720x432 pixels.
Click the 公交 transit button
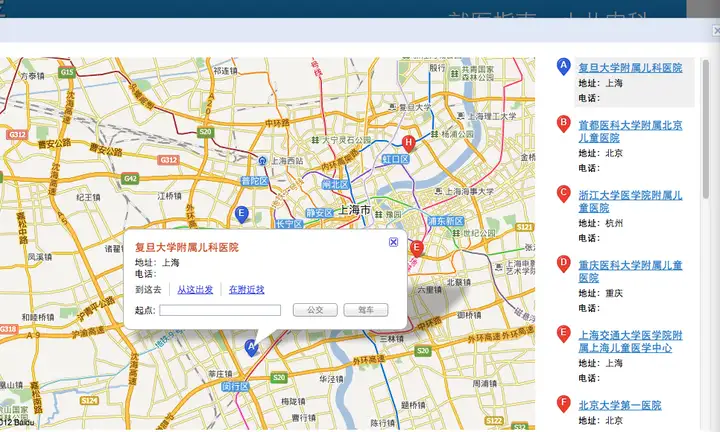[315, 310]
